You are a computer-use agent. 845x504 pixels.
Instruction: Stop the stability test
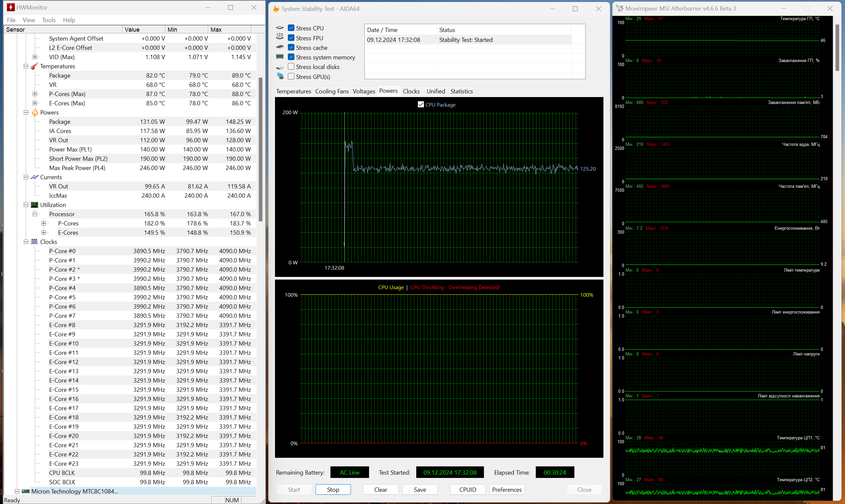(x=332, y=489)
